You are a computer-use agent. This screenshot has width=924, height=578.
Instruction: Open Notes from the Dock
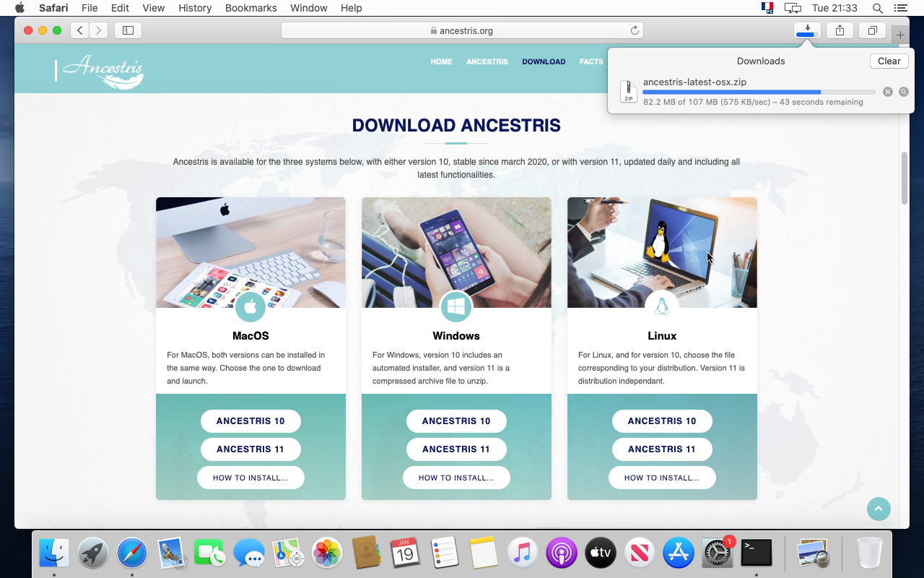[x=483, y=553]
